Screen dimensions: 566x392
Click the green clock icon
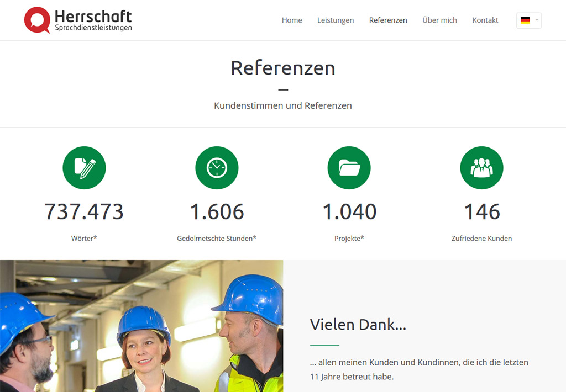[217, 168]
